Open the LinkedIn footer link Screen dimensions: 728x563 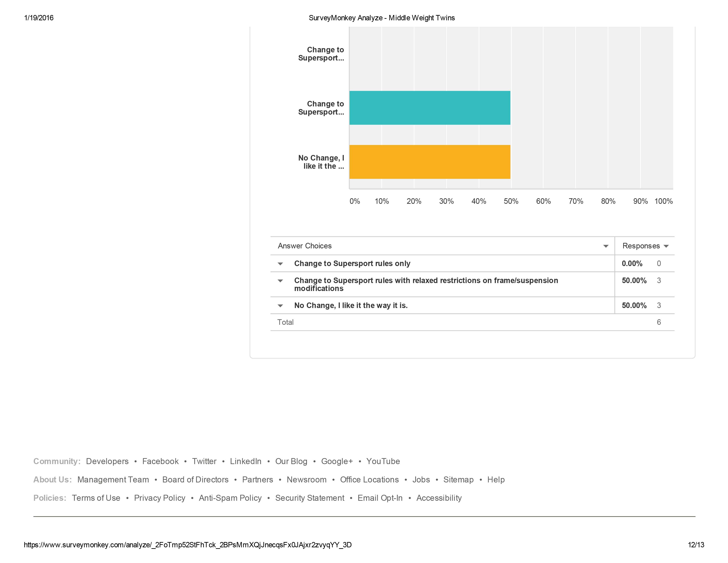245,461
